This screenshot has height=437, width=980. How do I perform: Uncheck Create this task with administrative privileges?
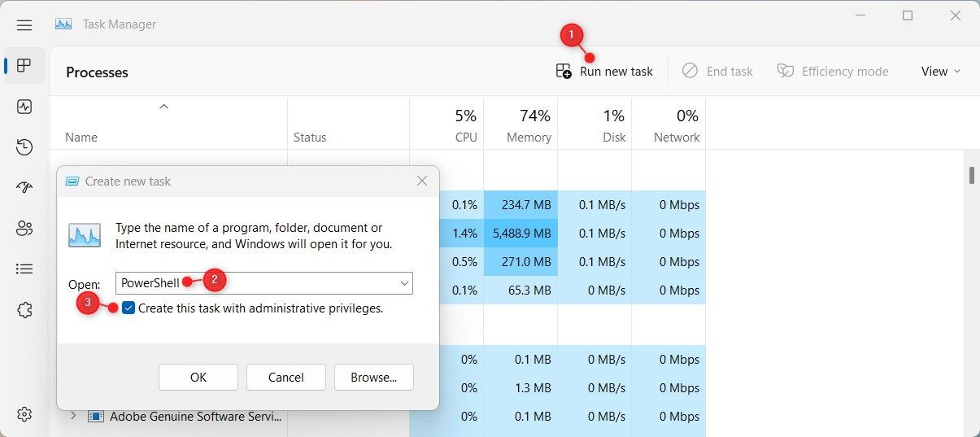tap(128, 308)
